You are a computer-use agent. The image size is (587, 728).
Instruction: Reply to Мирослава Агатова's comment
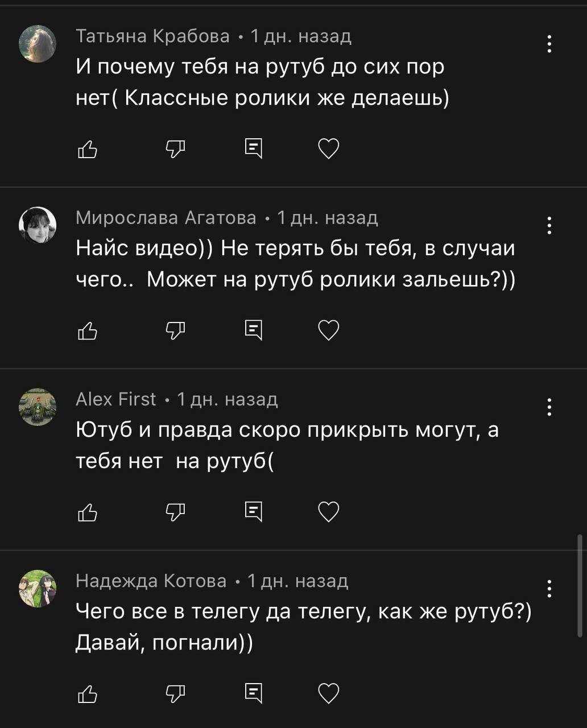click(253, 330)
